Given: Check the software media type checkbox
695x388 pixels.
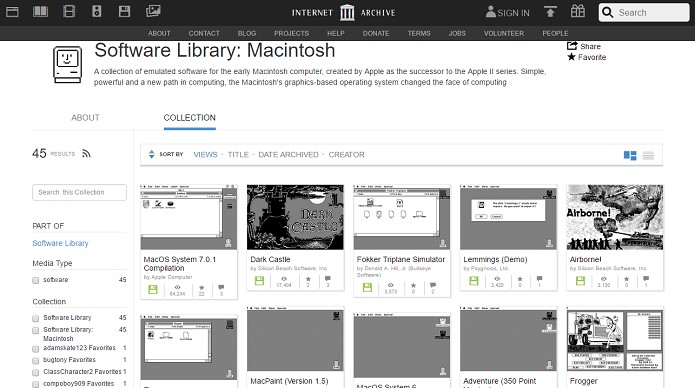Looking at the screenshot, I should 35,280.
